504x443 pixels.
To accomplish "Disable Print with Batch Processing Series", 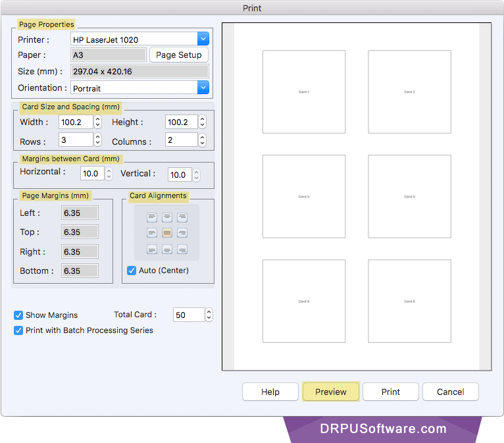I will [x=18, y=330].
